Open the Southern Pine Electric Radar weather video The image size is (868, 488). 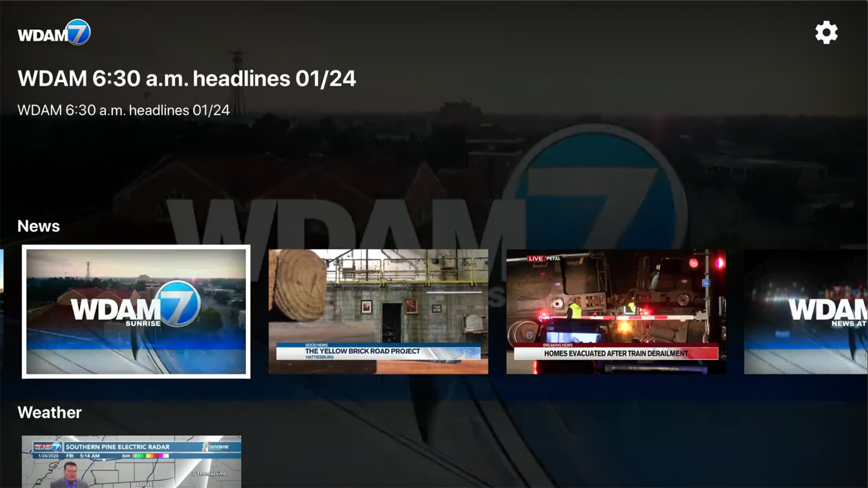[x=131, y=461]
